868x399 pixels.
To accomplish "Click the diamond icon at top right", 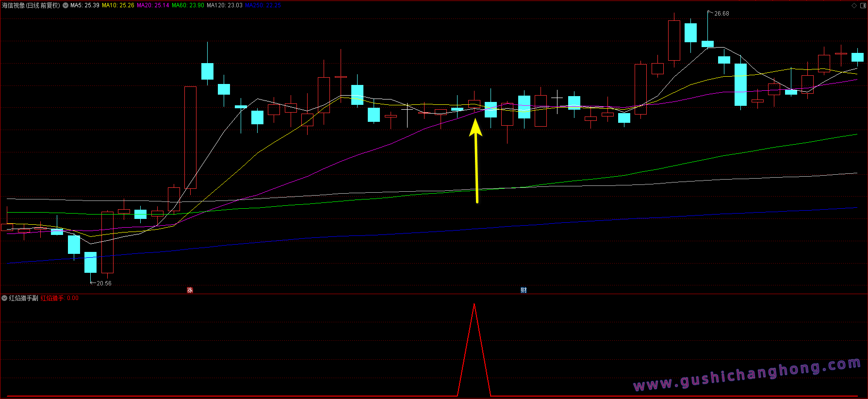I will coord(854,5).
